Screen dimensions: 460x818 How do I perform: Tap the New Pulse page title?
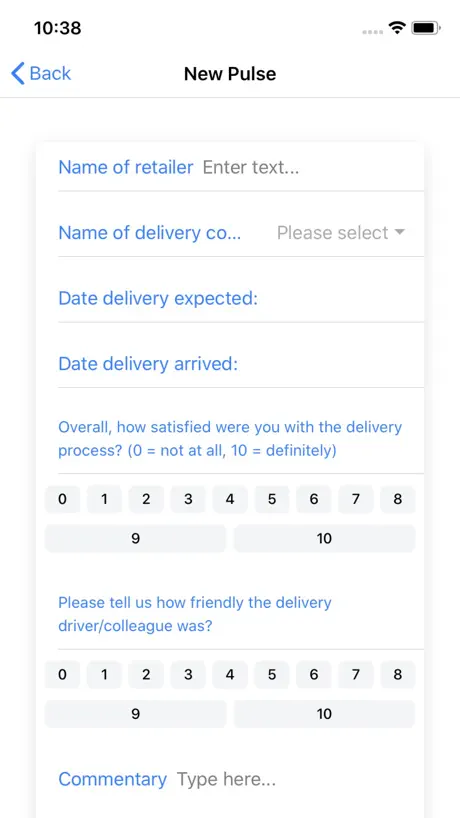[230, 74]
